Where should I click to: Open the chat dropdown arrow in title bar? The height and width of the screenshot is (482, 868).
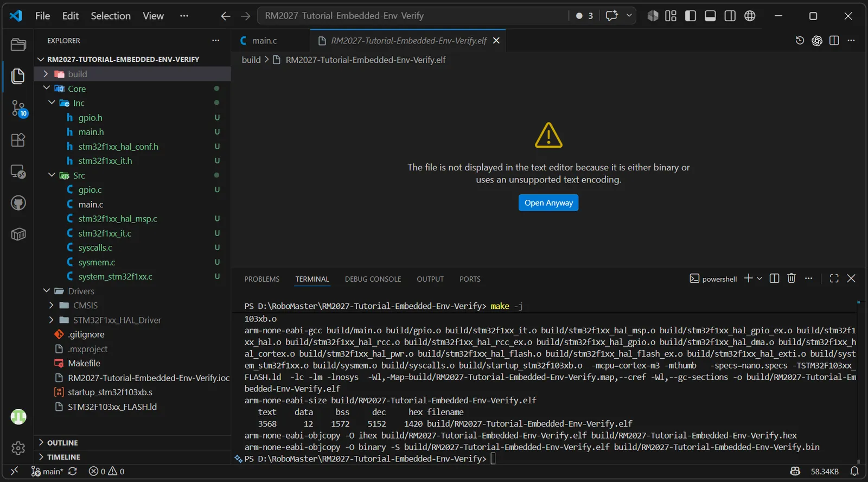(x=629, y=16)
